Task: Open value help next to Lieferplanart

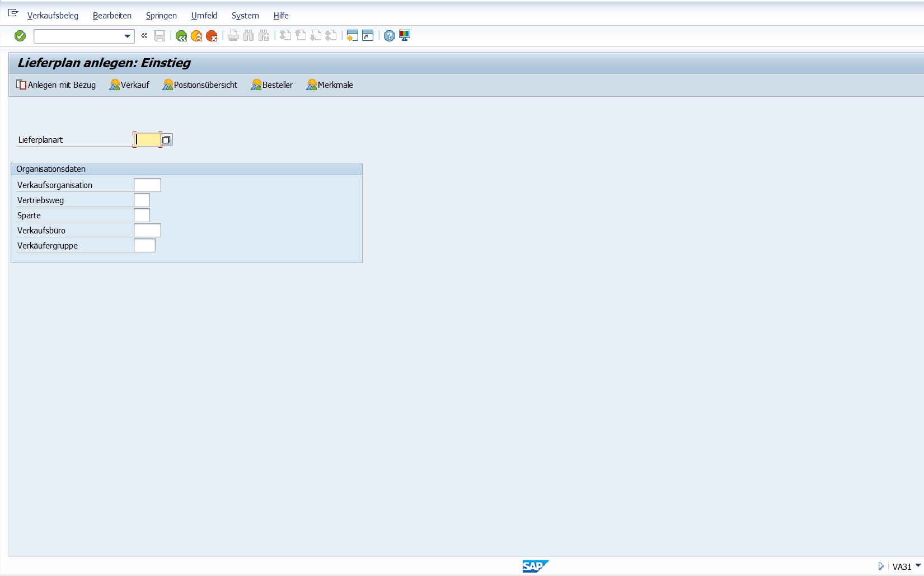Action: (167, 140)
